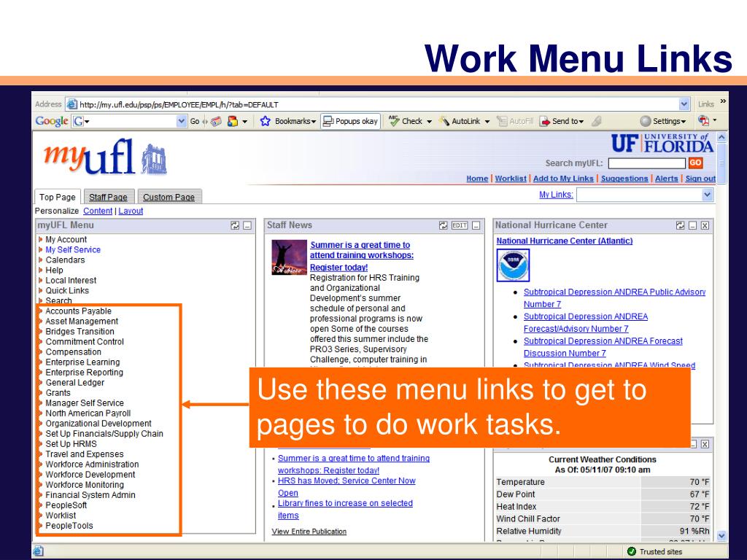The width and height of the screenshot is (747, 560).
Task: Expand the My Account menu item
Action: click(66, 239)
